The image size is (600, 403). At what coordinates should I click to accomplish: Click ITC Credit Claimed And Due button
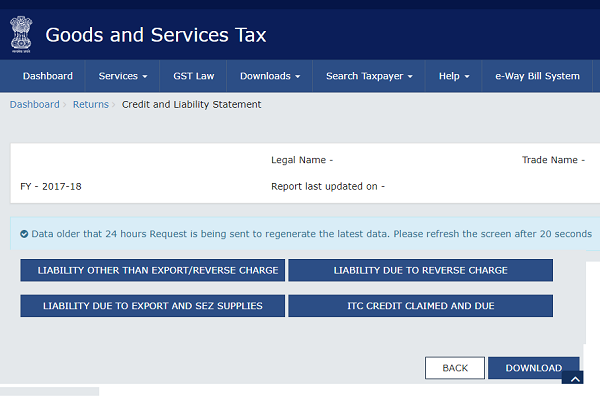(421, 306)
